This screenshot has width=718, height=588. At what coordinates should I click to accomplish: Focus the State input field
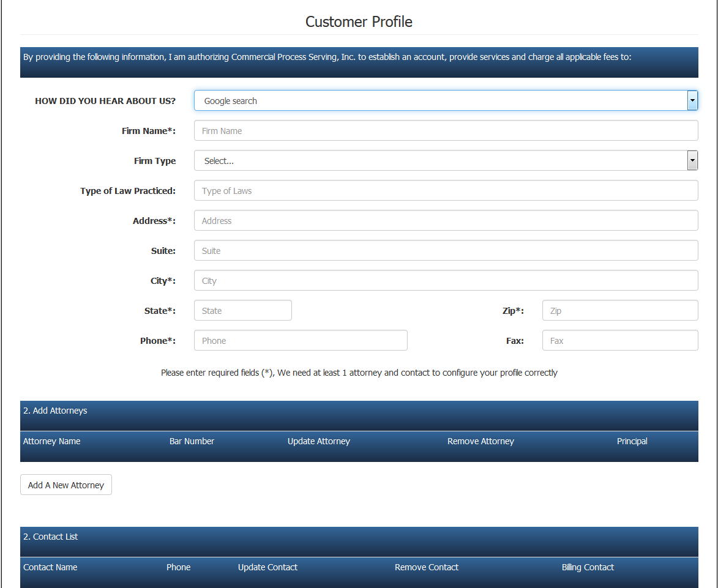tap(242, 311)
